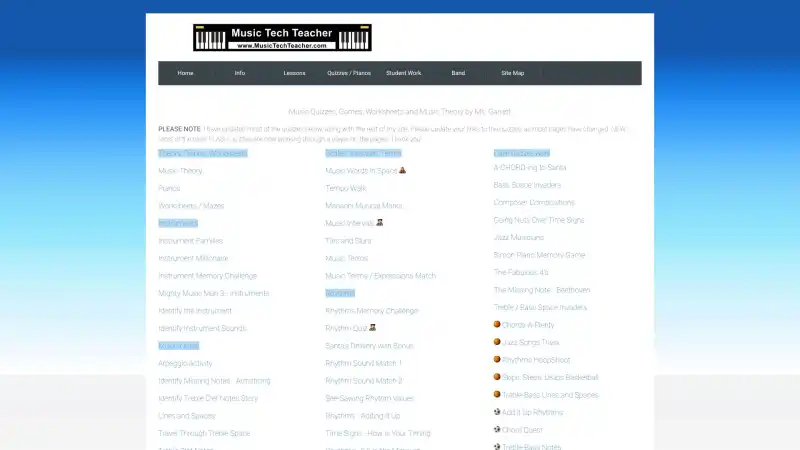The width and height of the screenshot is (800, 450).
Task: Go to Student Work in the navbar
Action: pos(404,73)
